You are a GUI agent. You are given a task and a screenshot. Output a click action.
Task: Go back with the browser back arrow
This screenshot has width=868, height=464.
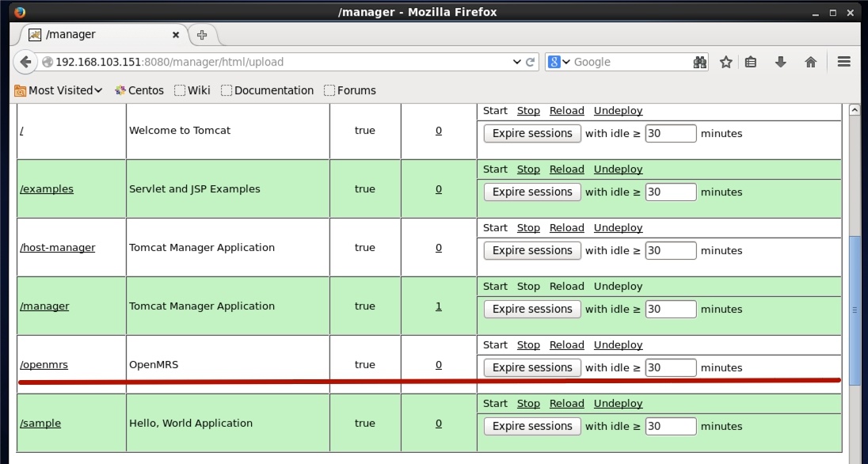[x=25, y=62]
